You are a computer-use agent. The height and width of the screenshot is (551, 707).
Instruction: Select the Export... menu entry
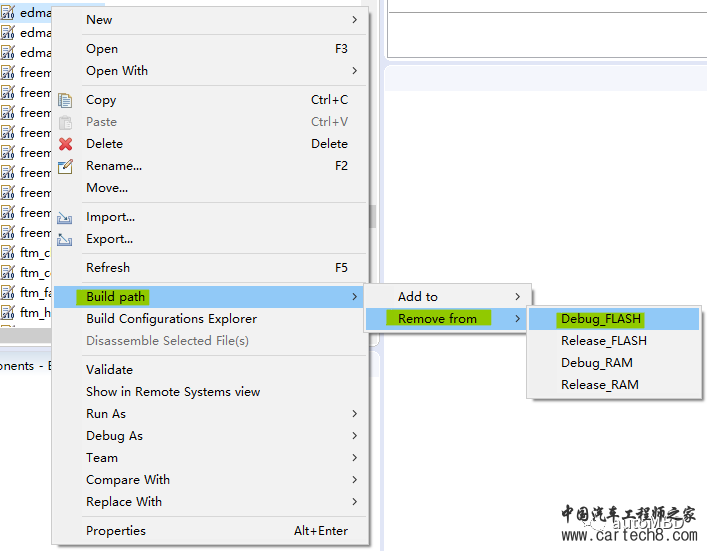click(x=211, y=239)
